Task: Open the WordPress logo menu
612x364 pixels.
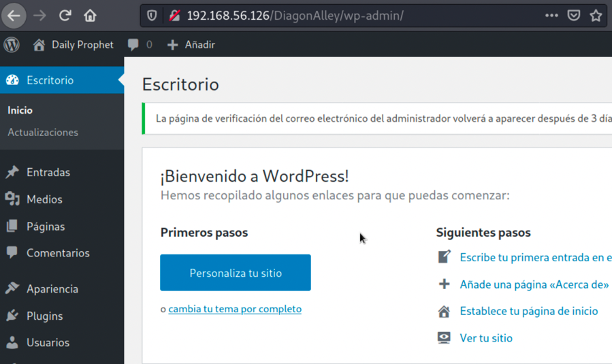Action: pyautogui.click(x=12, y=45)
